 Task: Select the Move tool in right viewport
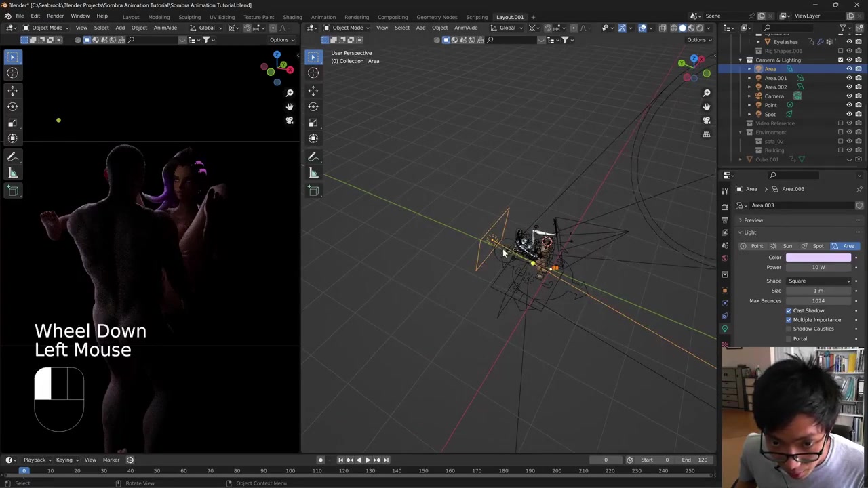coord(313,90)
